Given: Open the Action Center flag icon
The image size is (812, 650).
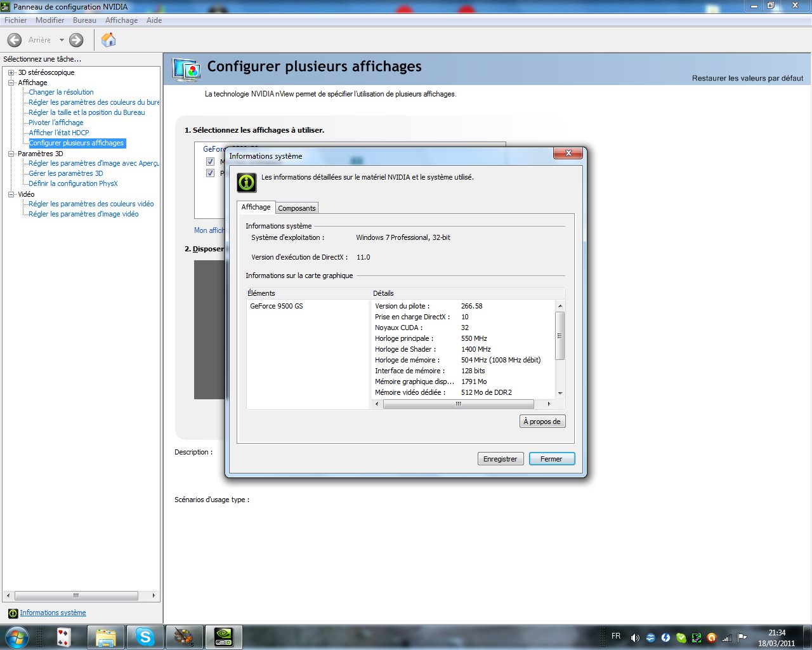Looking at the screenshot, I should coord(742,637).
